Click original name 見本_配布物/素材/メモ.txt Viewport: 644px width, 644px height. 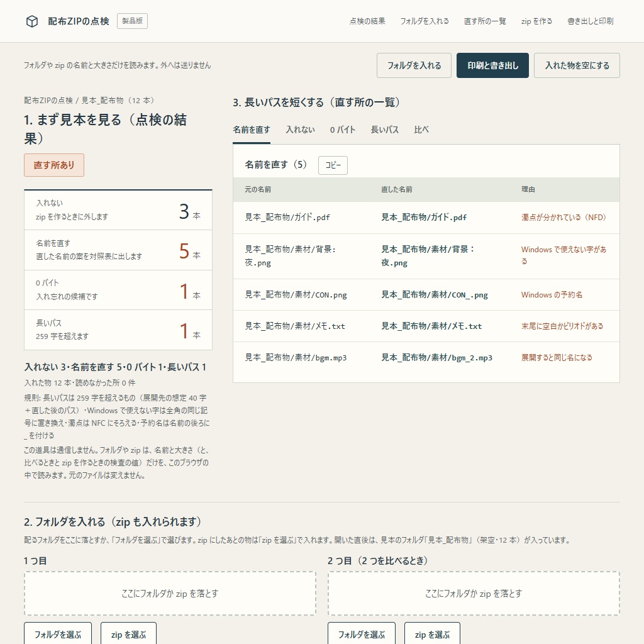295,326
